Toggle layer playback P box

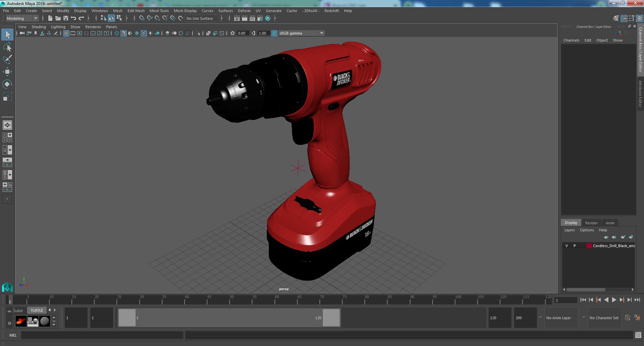pos(575,246)
